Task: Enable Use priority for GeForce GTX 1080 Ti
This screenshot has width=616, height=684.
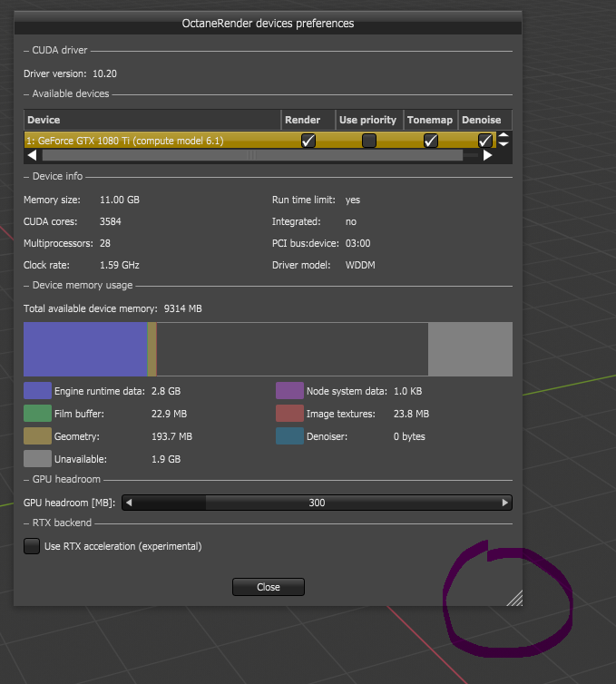Action: coord(369,141)
